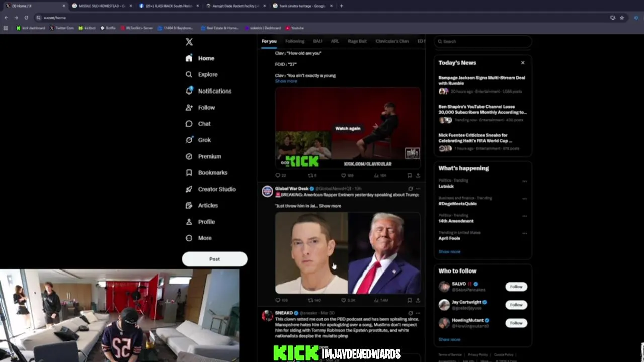Launch Grok from the sidebar

pyautogui.click(x=198, y=140)
